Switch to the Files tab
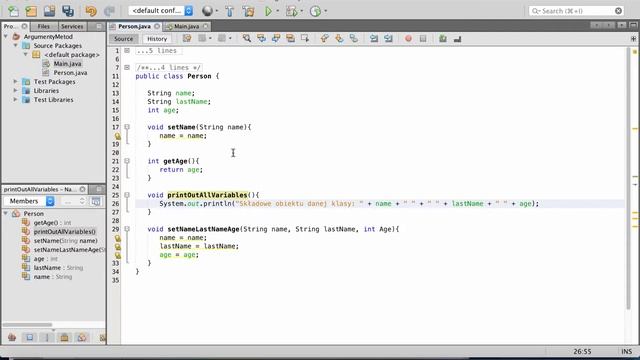 43,26
